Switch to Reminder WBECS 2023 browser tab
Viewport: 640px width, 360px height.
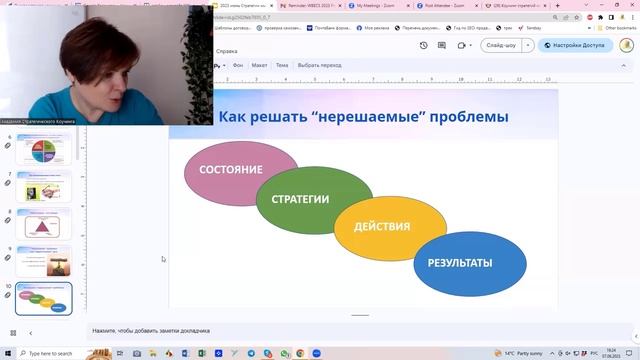(x=311, y=6)
